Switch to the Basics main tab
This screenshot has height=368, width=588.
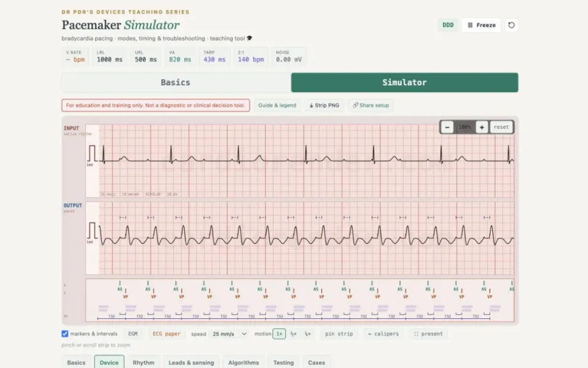(176, 83)
